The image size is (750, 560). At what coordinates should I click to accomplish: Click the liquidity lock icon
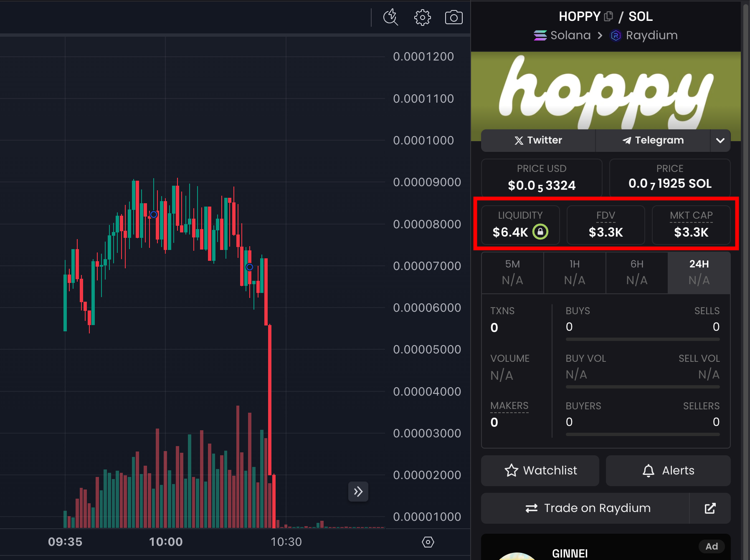click(540, 232)
